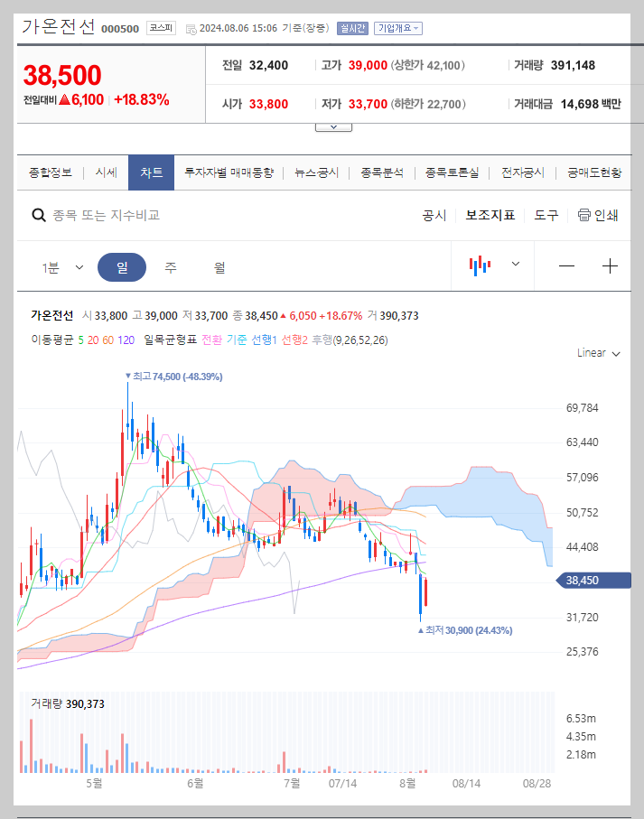644x819 pixels.
Task: Zoom out using the minus icon
Action: (567, 265)
